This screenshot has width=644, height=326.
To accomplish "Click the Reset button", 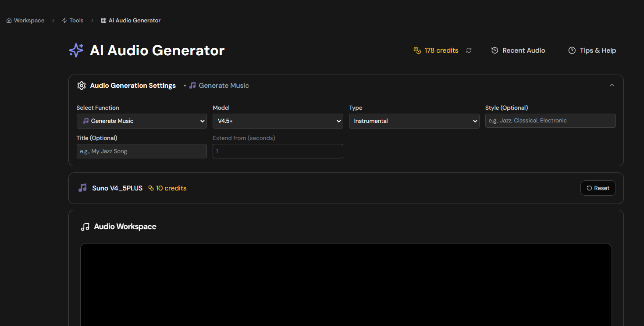I will [x=598, y=188].
